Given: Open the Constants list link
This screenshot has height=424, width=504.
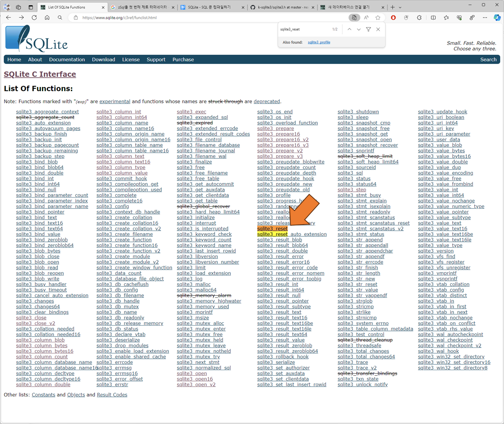Looking at the screenshot, I should 43,395.
